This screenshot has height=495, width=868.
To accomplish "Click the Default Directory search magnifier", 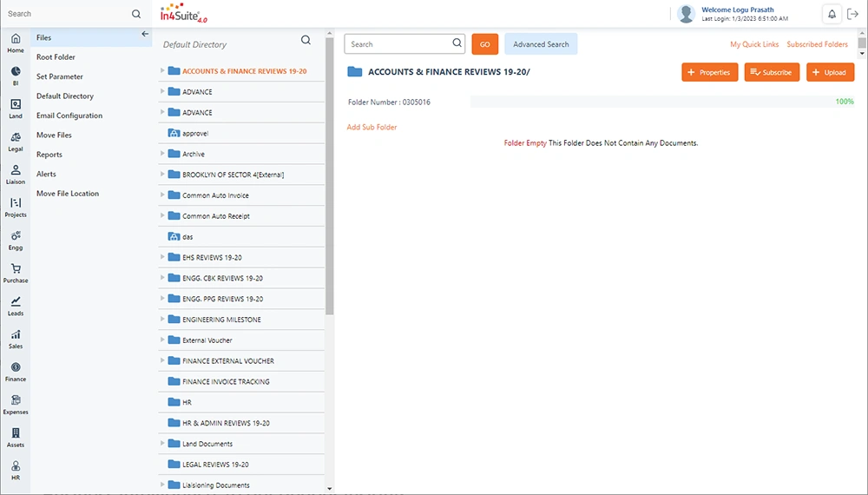I will point(306,40).
